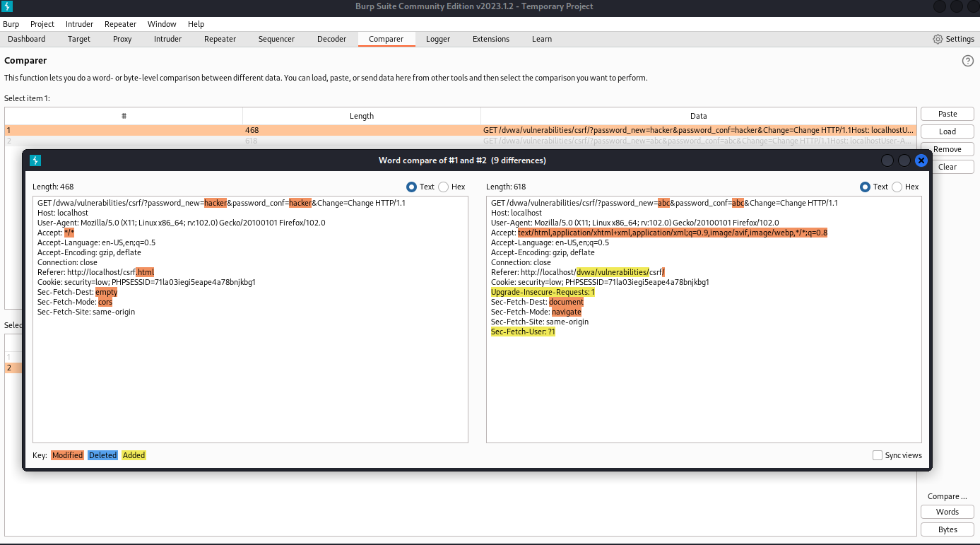
Task: Click the left pane request text area
Action: (x=250, y=320)
